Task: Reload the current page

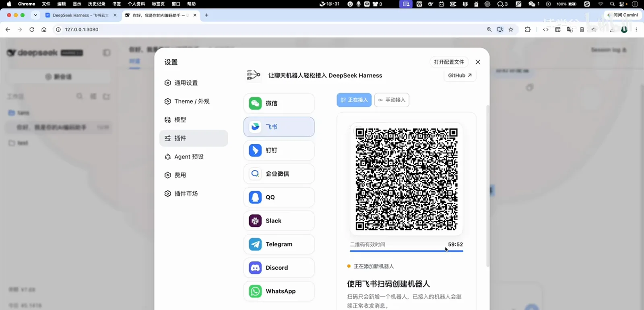Action: pos(32,29)
